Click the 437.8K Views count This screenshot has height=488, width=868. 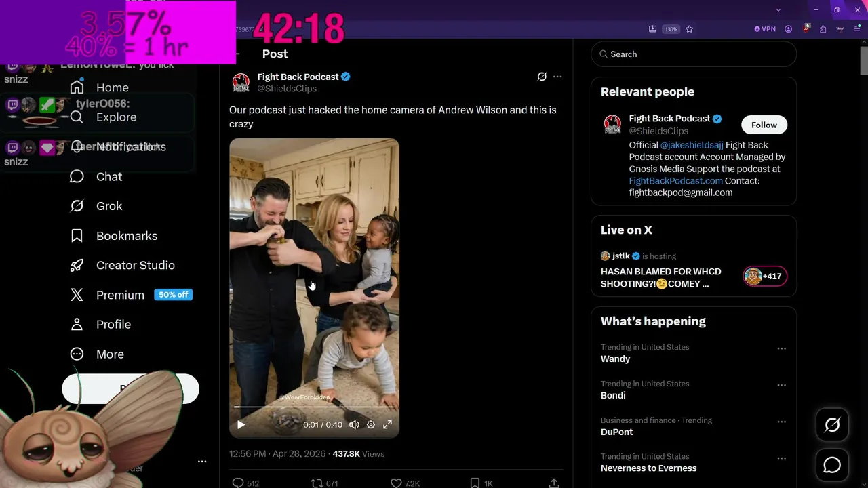pyautogui.click(x=359, y=453)
